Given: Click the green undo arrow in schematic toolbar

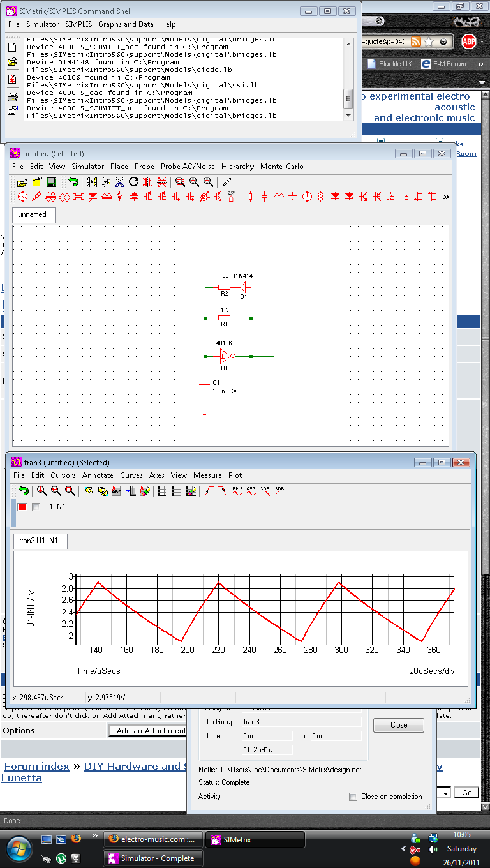Looking at the screenshot, I should tap(73, 182).
